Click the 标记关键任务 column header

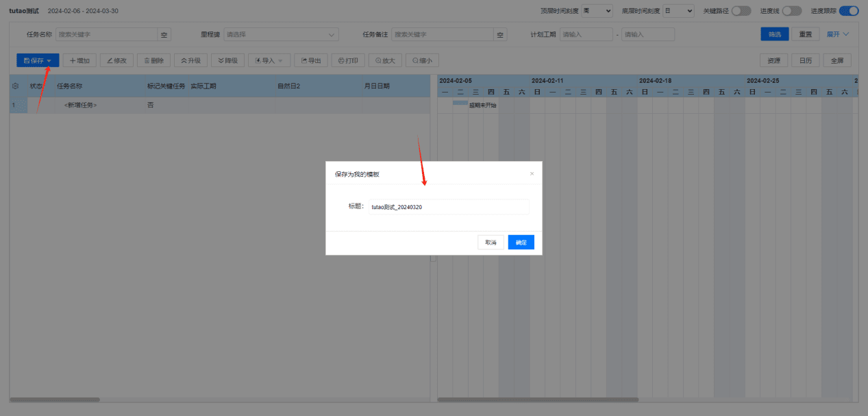[x=166, y=86]
